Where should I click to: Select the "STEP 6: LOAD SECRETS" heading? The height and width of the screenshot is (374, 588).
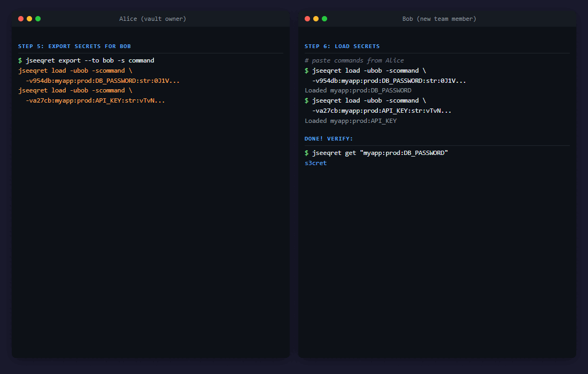(342, 46)
